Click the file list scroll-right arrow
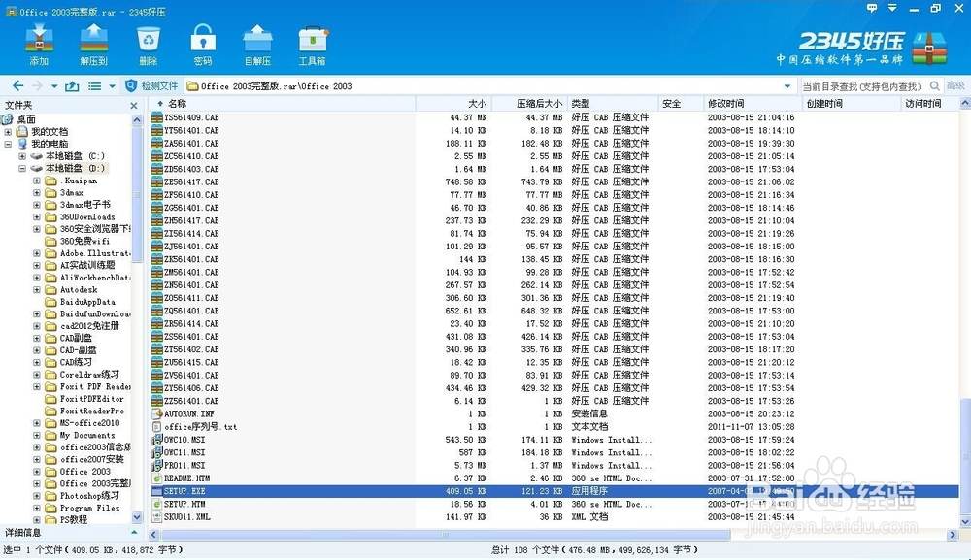This screenshot has width=971, height=560. [953, 534]
